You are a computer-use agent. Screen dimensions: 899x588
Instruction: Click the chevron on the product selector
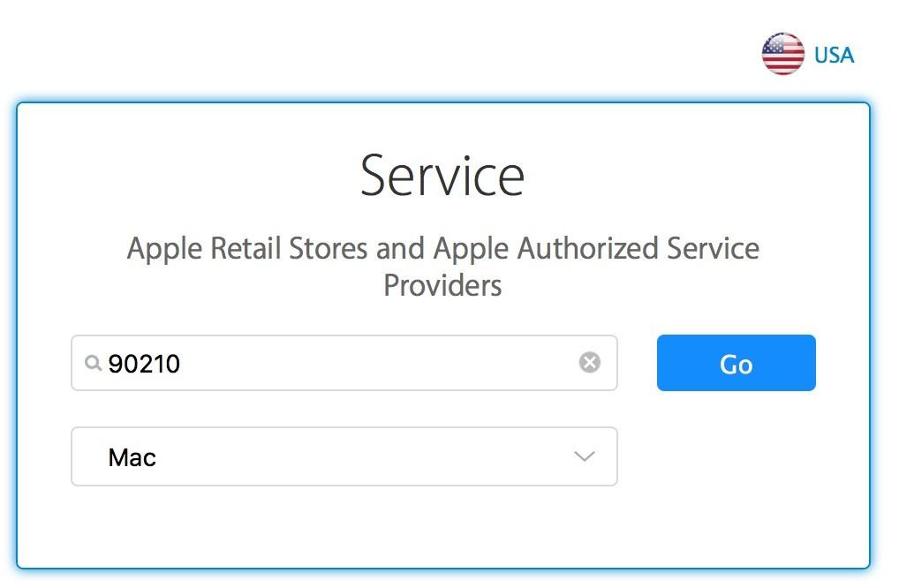582,456
